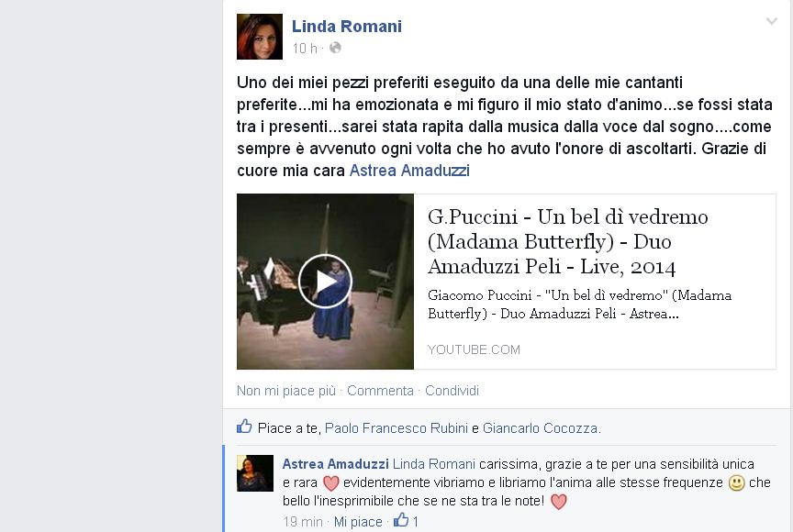Click Commenta to write a comment
Viewport: 793px width, 532px height.
coord(380,391)
